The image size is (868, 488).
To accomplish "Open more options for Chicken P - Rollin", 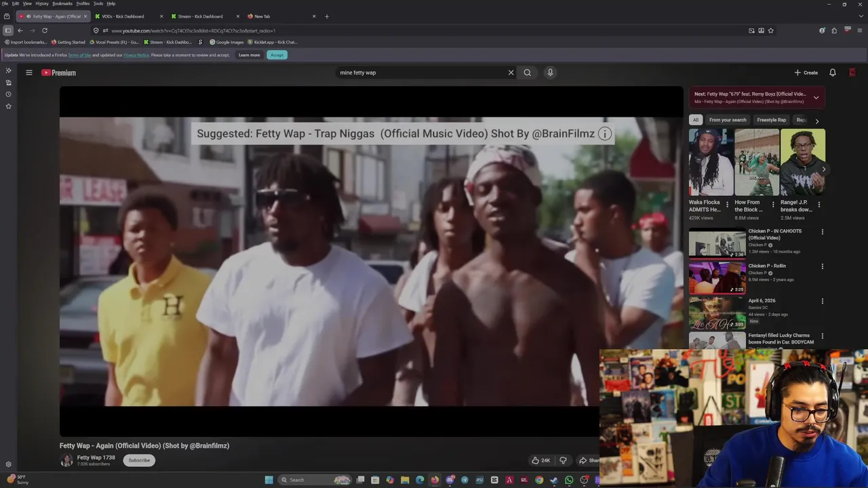I will (x=823, y=266).
